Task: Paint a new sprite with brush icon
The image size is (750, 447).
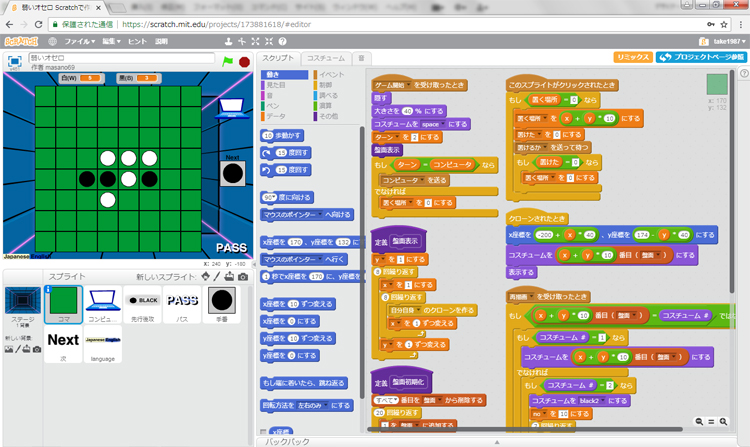Action: tap(217, 276)
